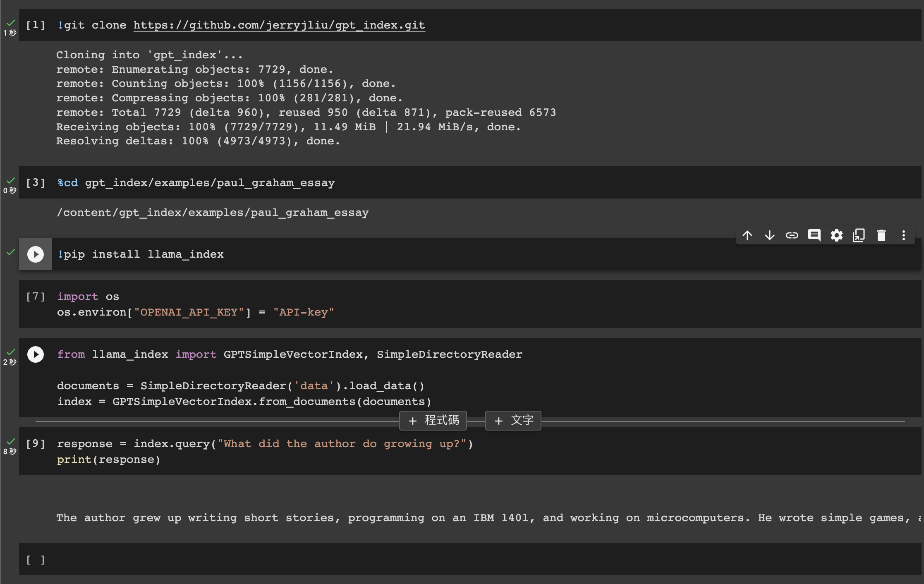Add a new text cell with 文字 button
This screenshot has width=924, height=584.
[513, 420]
